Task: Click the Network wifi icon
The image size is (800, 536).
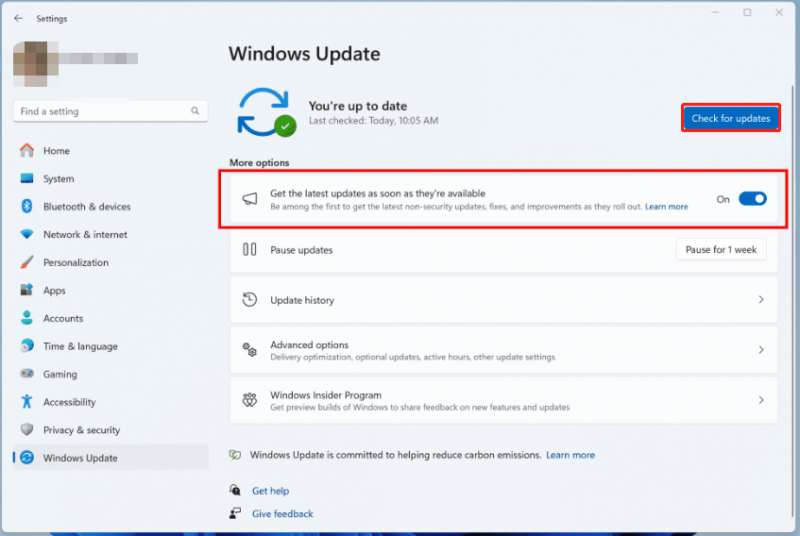Action: [x=27, y=234]
